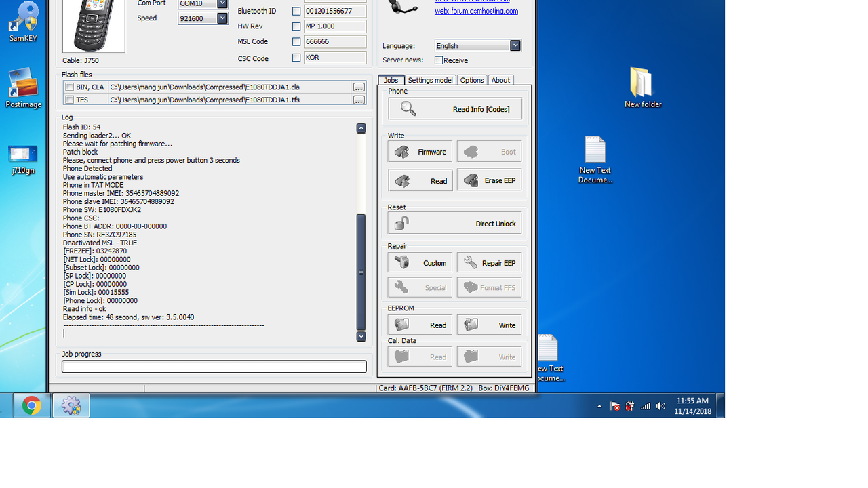Check the TFS flash file checkbox

[x=69, y=100]
